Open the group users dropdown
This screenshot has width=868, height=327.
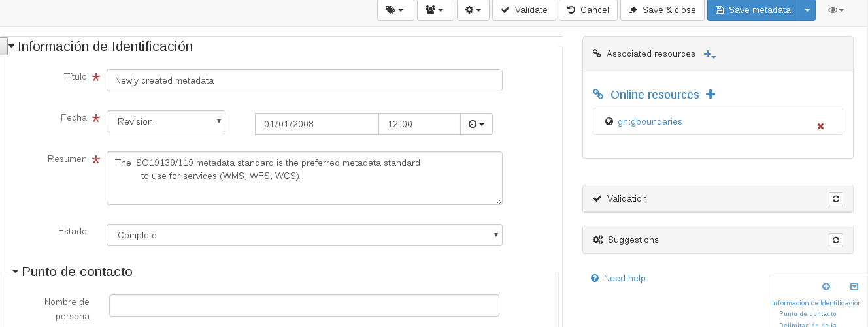click(x=435, y=10)
